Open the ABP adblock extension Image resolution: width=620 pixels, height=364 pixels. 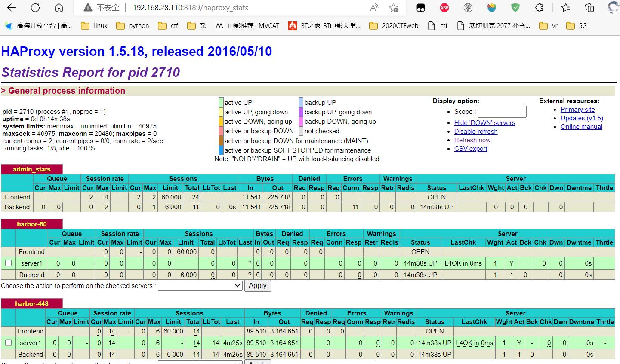(x=444, y=8)
